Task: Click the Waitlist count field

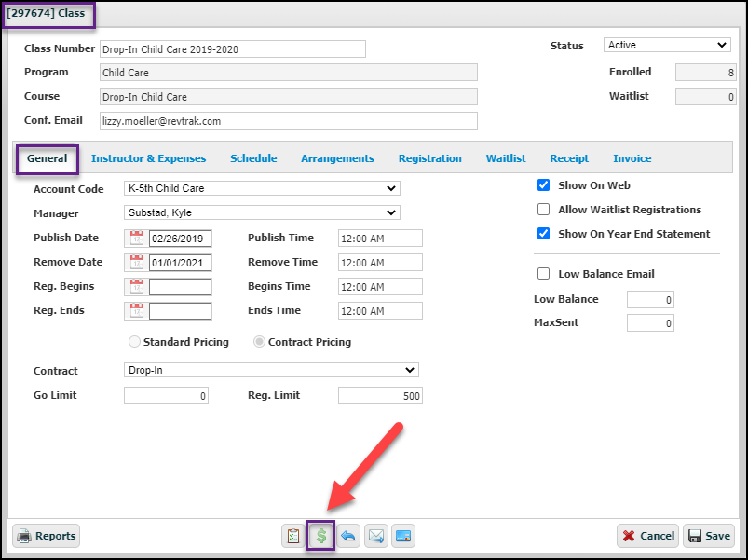Action: (705, 97)
